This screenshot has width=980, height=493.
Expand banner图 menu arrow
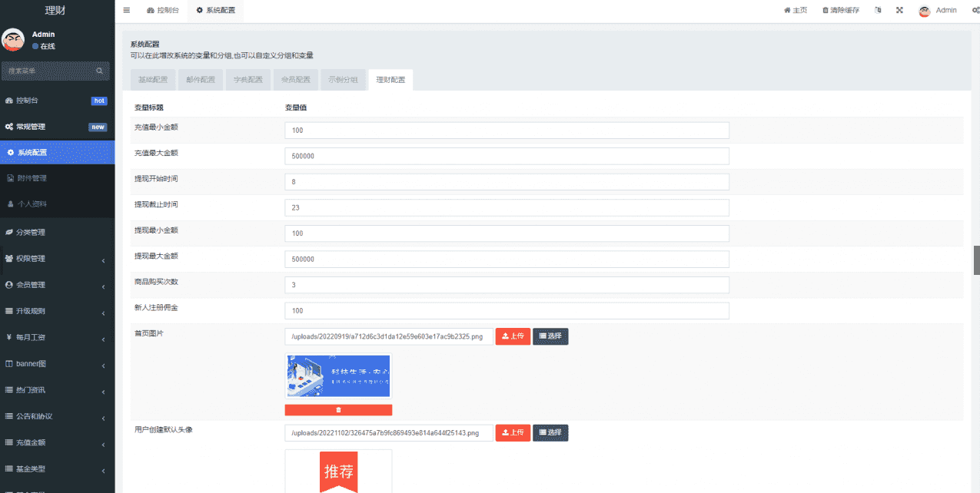(103, 365)
